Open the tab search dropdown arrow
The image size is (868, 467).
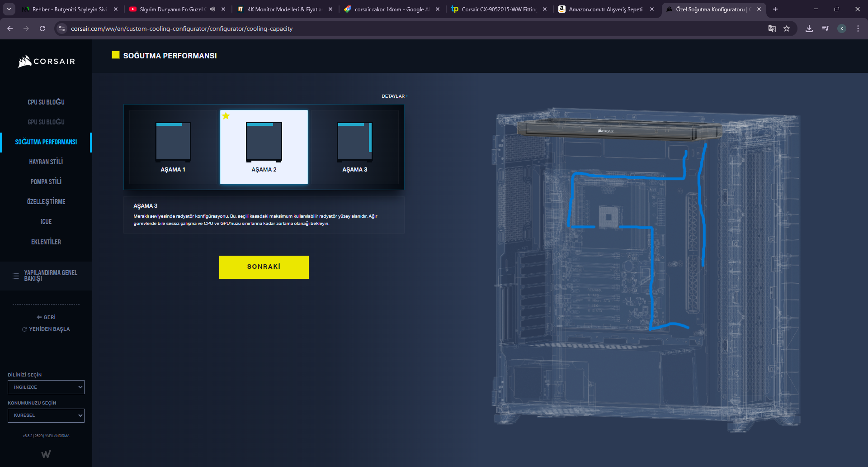(9, 9)
